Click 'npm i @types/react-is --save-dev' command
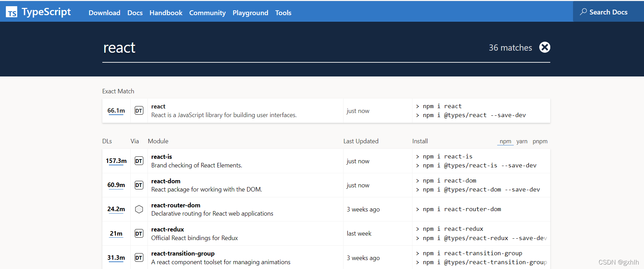 480,165
